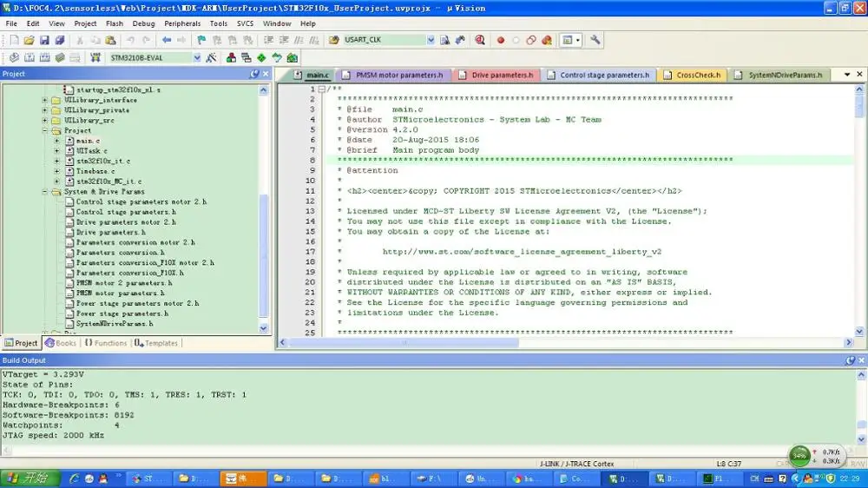Click Windows Start button

pyautogui.click(x=30, y=478)
